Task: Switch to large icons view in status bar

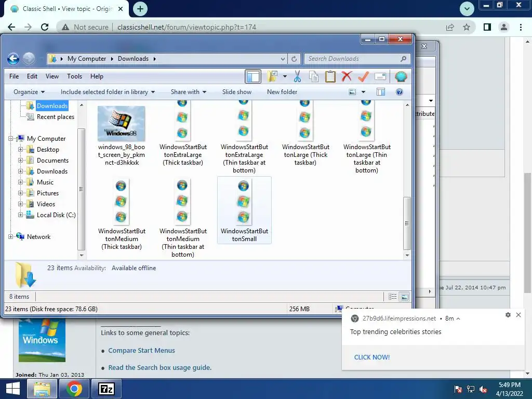Action: [x=404, y=297]
